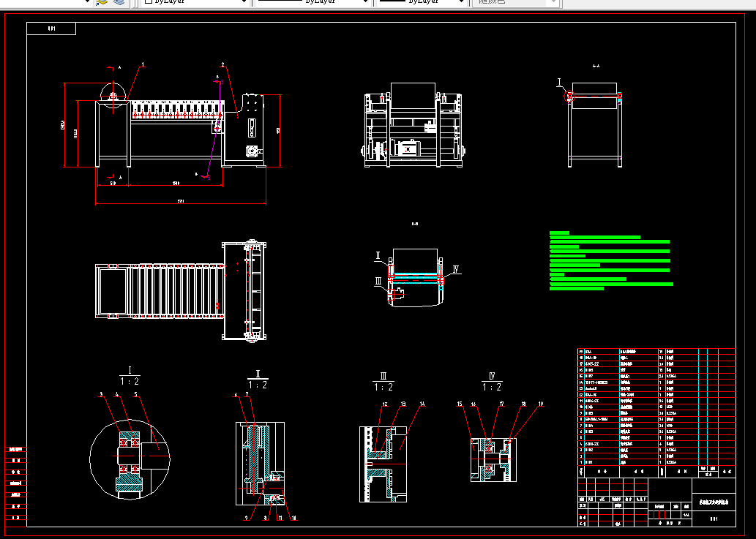Select balloon number 12 in detail III
The height and width of the screenshot is (539, 756).
(385, 404)
